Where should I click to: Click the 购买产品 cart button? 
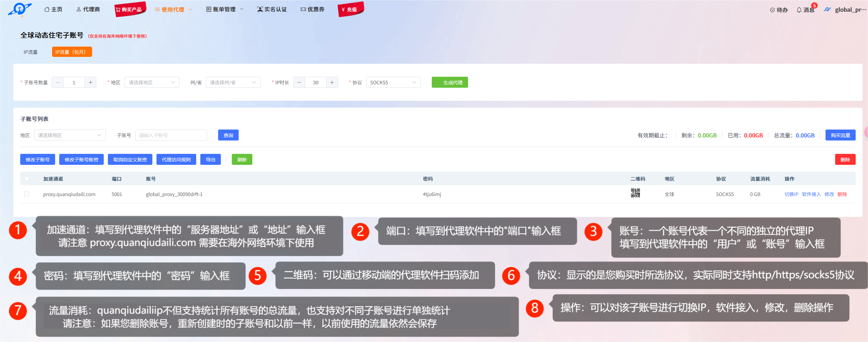(x=129, y=10)
